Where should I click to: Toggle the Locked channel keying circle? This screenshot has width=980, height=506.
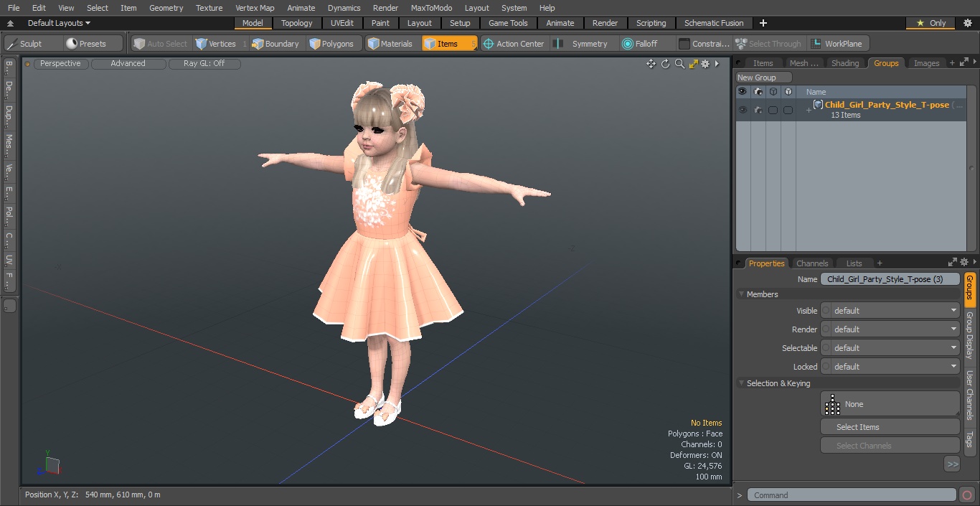[x=826, y=367]
